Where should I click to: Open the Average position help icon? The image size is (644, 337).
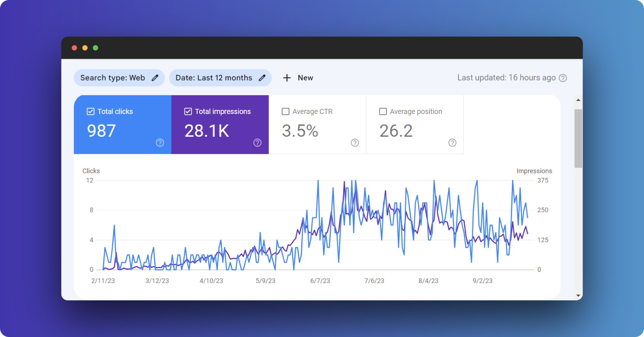(x=452, y=142)
